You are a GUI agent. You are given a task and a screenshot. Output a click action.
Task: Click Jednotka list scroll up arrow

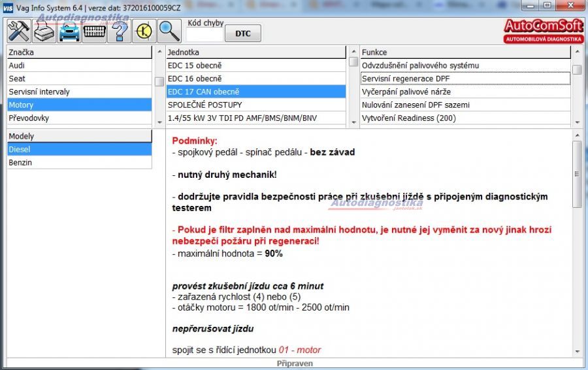pyautogui.click(x=353, y=51)
